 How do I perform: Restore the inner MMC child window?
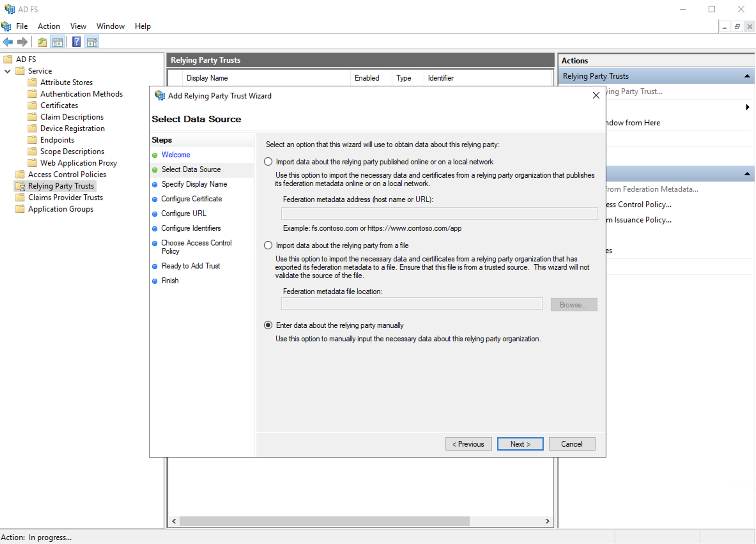(737, 26)
